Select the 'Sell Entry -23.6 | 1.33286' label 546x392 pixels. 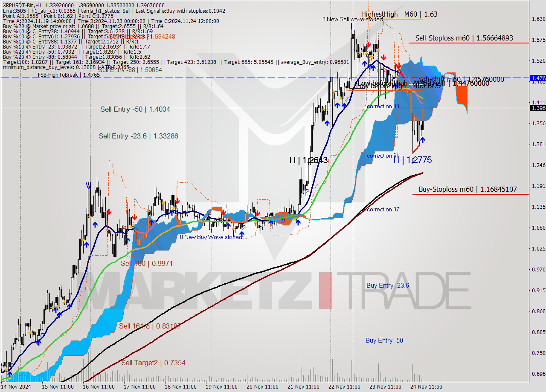click(x=139, y=136)
